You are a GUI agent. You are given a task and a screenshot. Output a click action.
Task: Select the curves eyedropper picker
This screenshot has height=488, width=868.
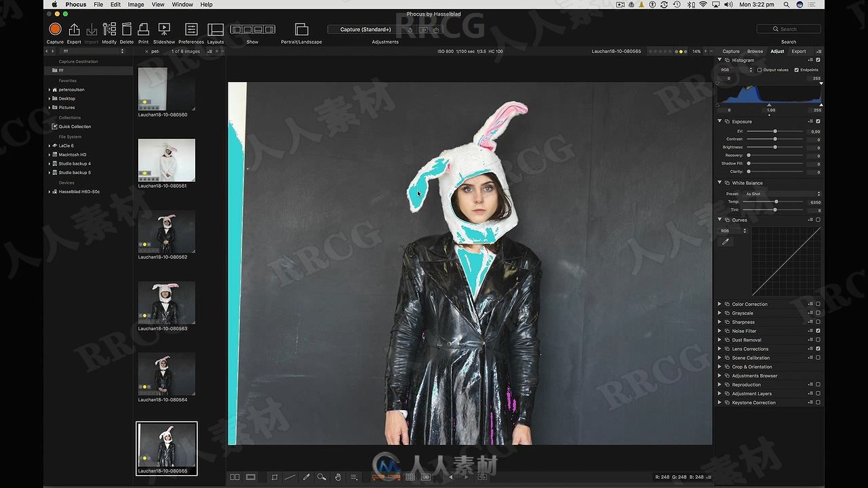point(726,241)
